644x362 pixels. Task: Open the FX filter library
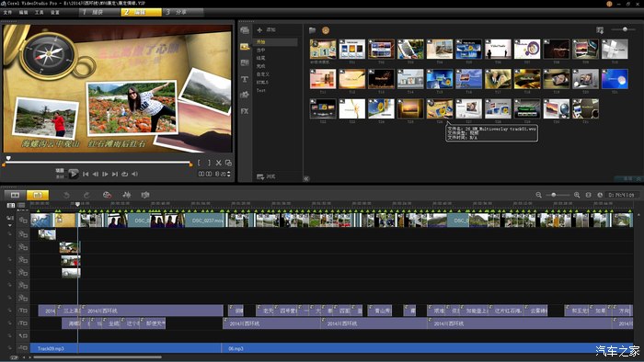coord(245,111)
